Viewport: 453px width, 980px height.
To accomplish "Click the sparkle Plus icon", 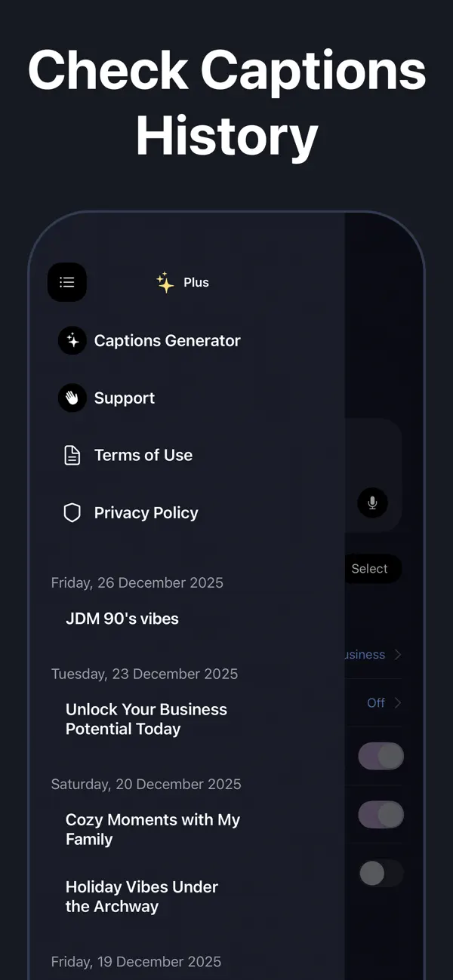I will [165, 283].
